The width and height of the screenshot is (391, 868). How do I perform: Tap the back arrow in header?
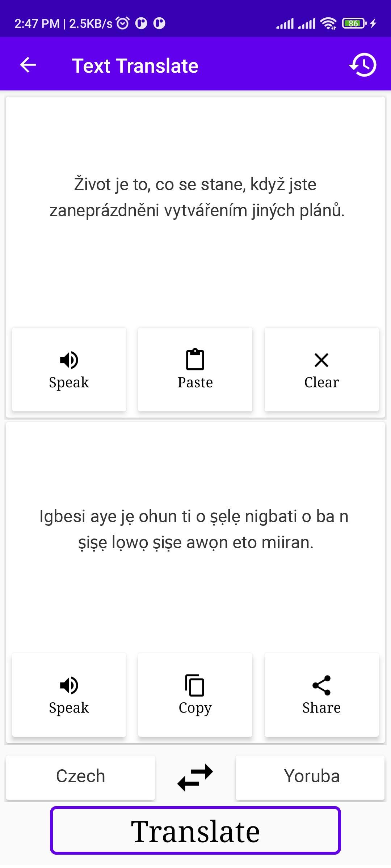click(28, 65)
